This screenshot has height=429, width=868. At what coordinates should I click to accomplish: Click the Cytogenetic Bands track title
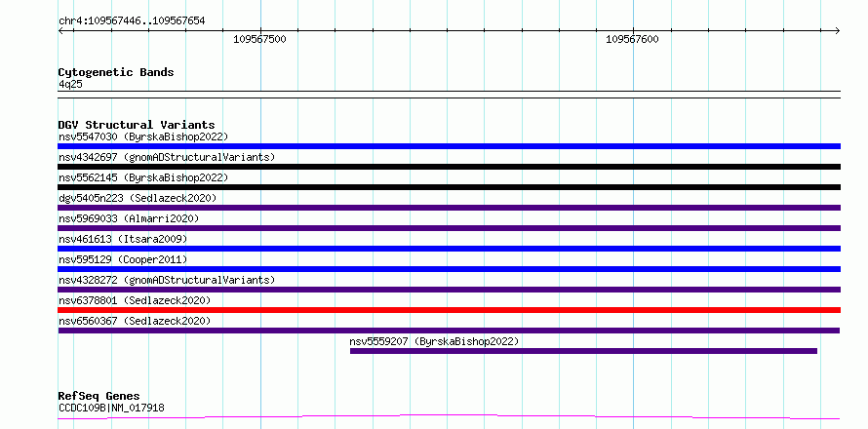[116, 72]
